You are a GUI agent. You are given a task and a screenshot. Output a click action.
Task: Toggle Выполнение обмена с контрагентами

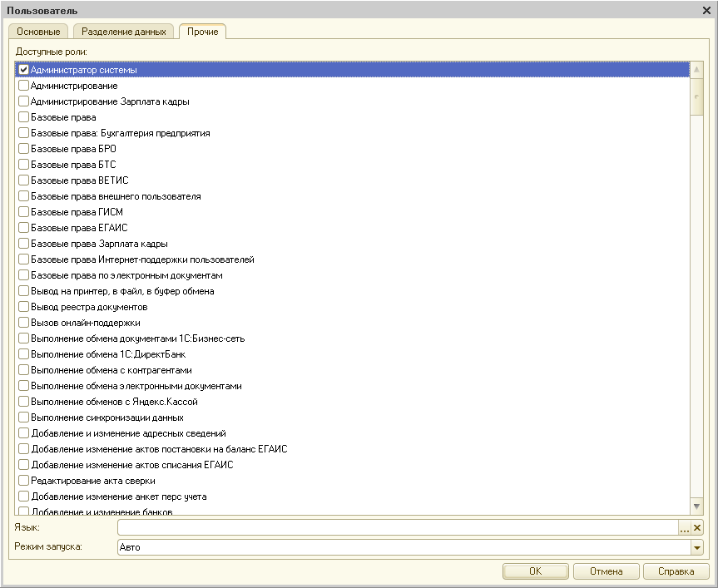point(23,370)
